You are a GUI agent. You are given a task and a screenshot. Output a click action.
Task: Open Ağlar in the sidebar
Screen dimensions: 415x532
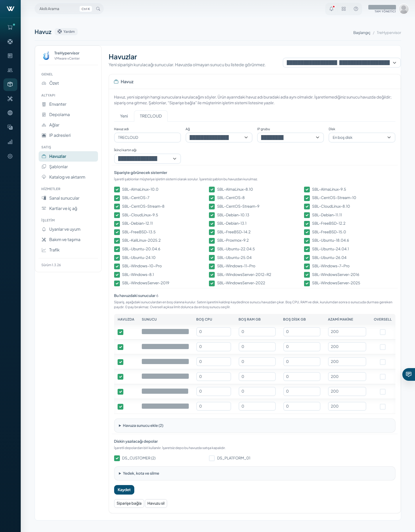tap(68, 125)
